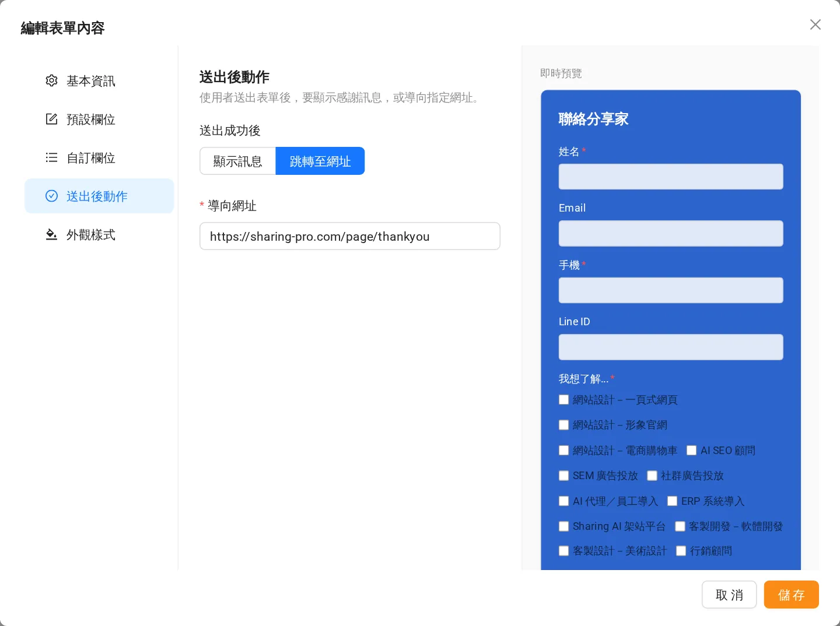The image size is (840, 626).
Task: Tick the AI SEO 顧問 checkbox
Action: tap(691, 451)
